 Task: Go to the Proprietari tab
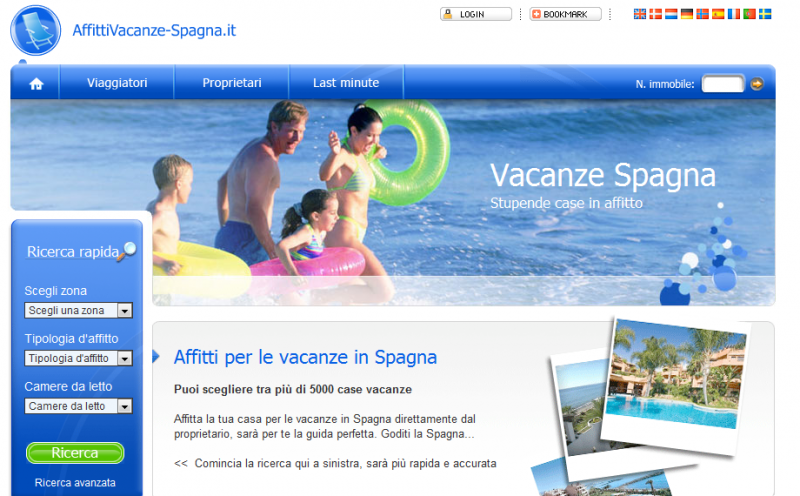tap(232, 83)
